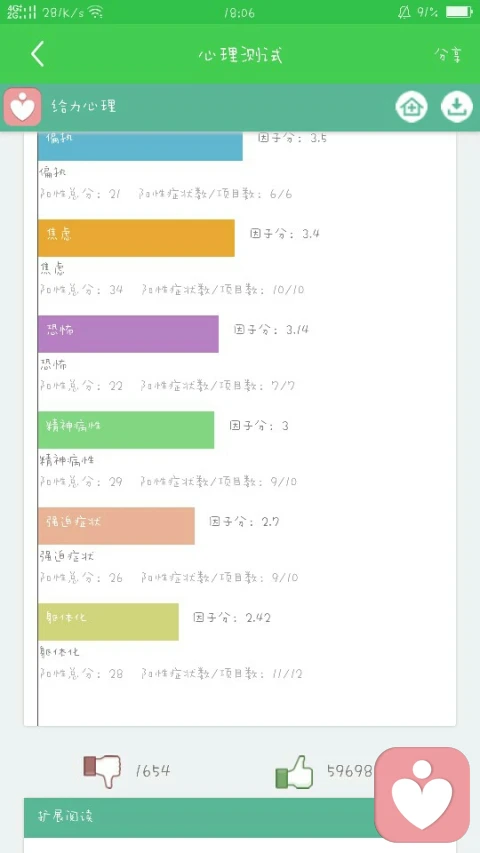Tap the 1654 dislike count
The width and height of the screenshot is (480, 853).
153,771
